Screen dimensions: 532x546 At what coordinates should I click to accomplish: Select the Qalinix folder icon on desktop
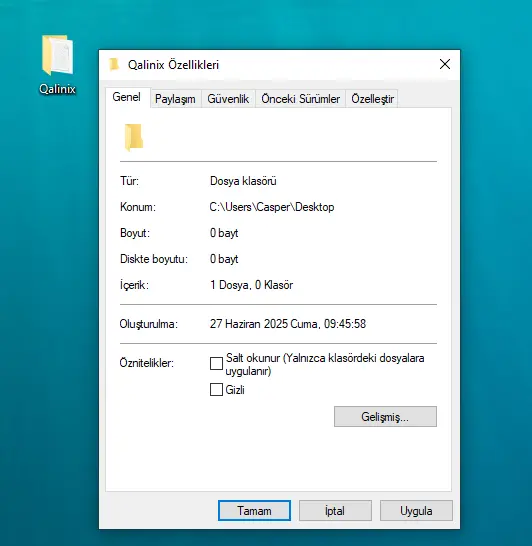[57, 55]
